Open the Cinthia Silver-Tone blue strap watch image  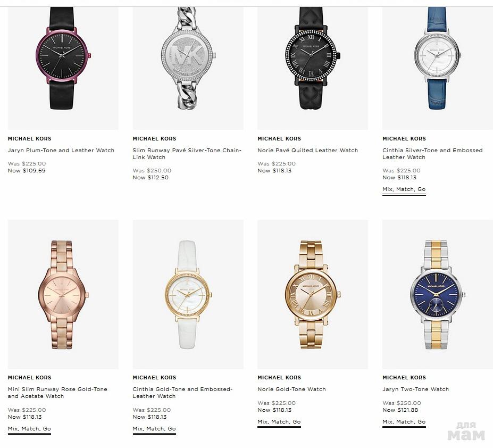click(437, 68)
